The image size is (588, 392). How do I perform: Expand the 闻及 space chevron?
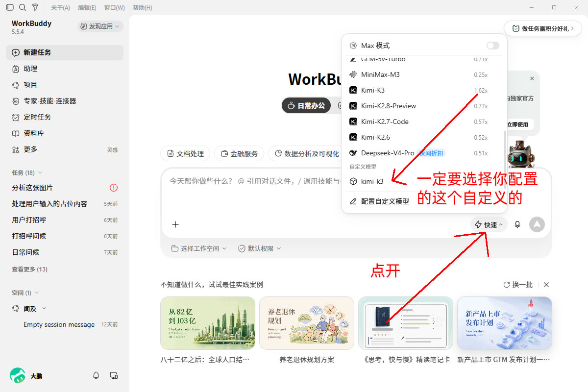(44, 309)
